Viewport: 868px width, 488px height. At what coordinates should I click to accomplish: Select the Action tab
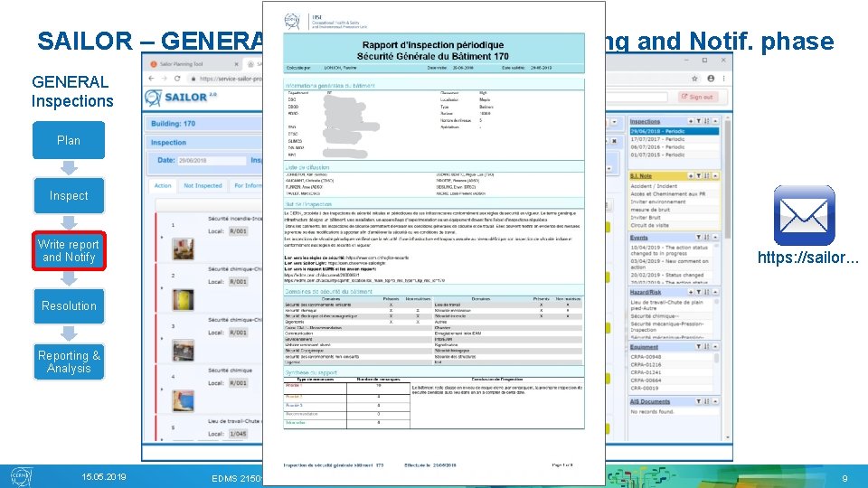coord(163,186)
